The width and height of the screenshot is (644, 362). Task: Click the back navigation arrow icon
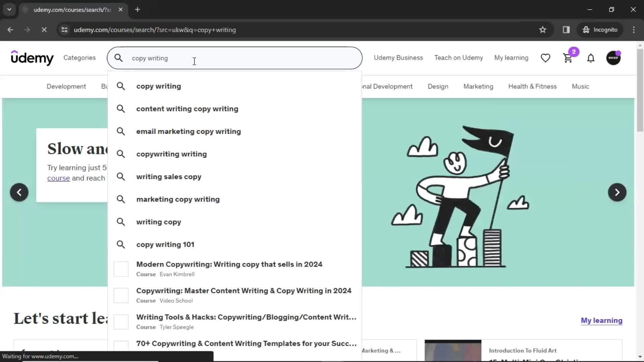click(10, 29)
